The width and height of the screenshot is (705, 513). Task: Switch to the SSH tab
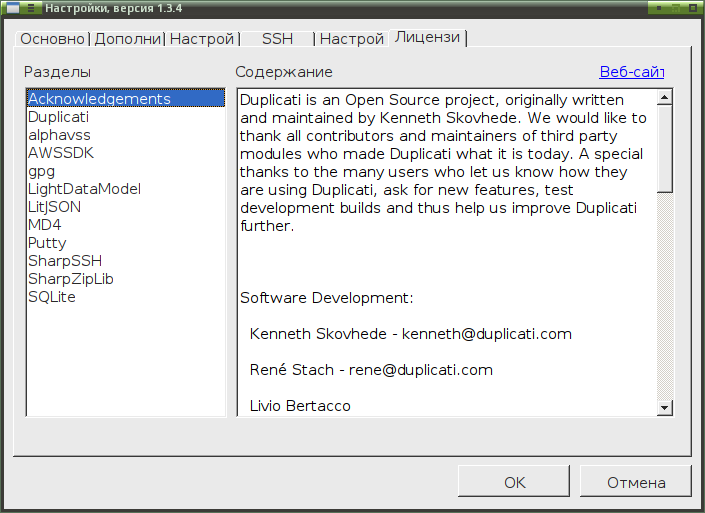[x=277, y=39]
